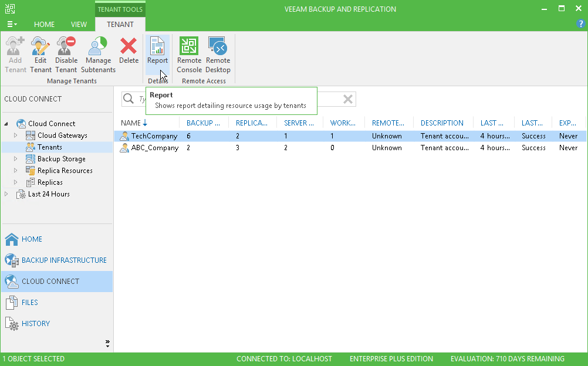
Task: Sort by the Exp... column header
Action: (x=567, y=123)
